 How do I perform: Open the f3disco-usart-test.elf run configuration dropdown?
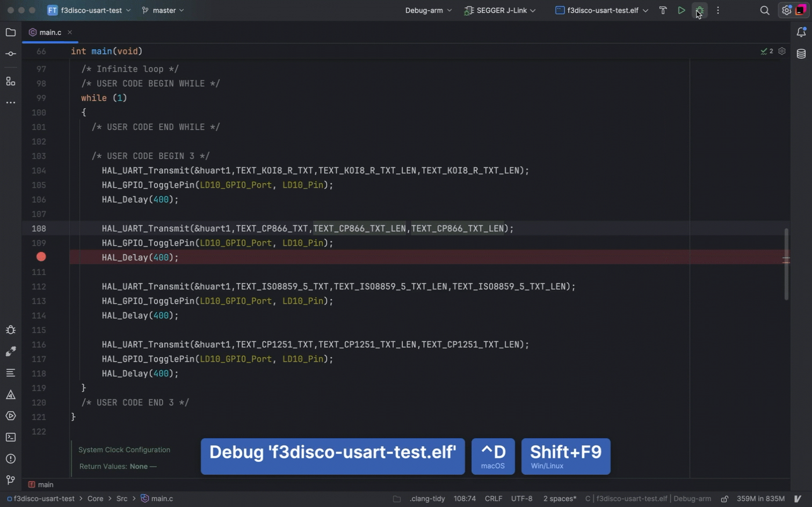pos(602,10)
